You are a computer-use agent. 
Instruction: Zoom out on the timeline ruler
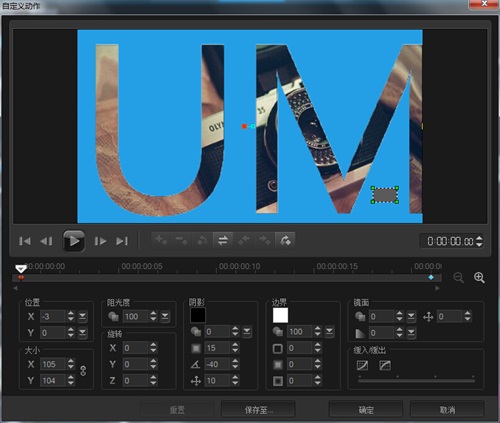pyautogui.click(x=459, y=277)
